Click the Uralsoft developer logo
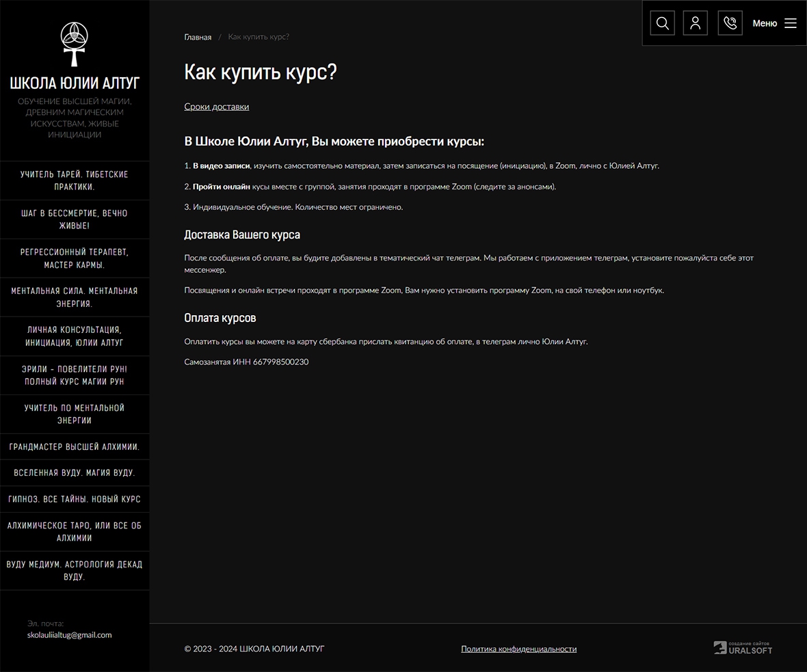The width and height of the screenshot is (807, 672). click(743, 648)
